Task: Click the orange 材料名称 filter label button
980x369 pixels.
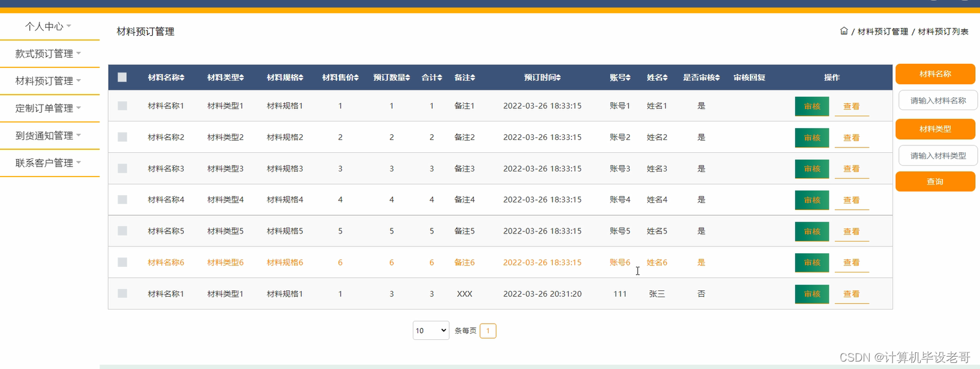Action: point(935,74)
